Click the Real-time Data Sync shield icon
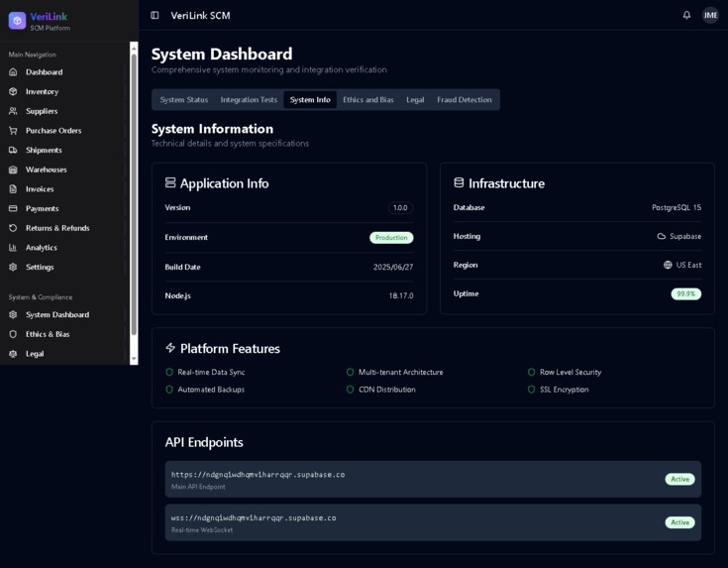Viewport: 728px width, 568px height. (169, 372)
